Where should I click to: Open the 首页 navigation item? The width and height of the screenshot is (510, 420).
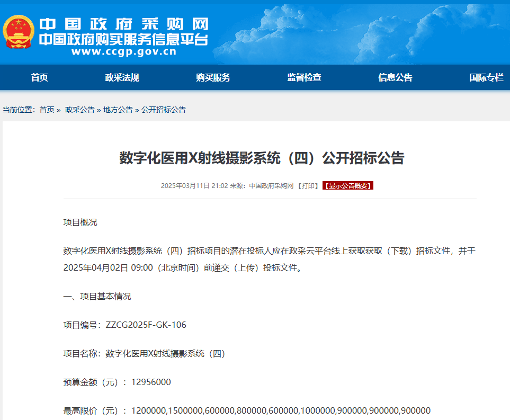click(x=41, y=77)
